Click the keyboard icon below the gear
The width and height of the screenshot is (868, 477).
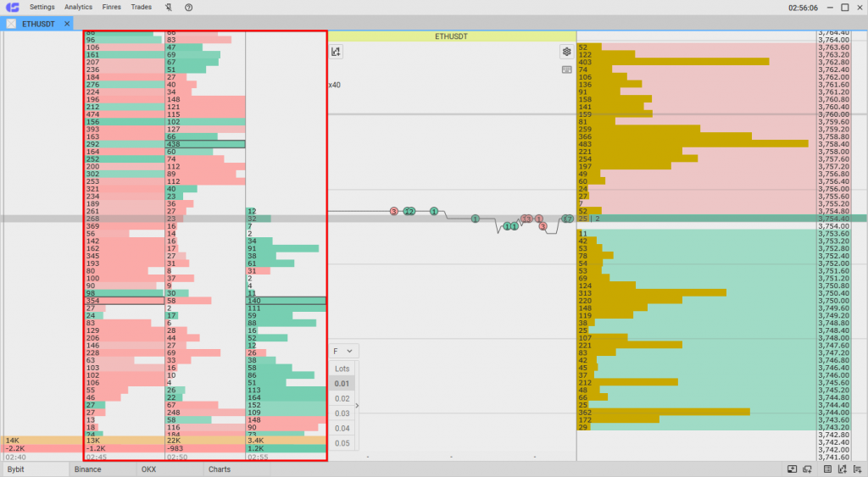coord(567,69)
